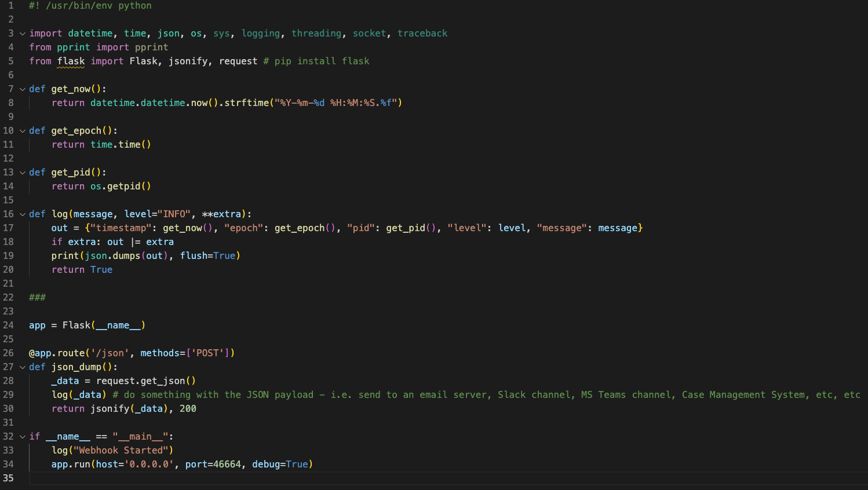The height and width of the screenshot is (490, 868).
Task: Collapse the if __name__ main block
Action: click(23, 437)
